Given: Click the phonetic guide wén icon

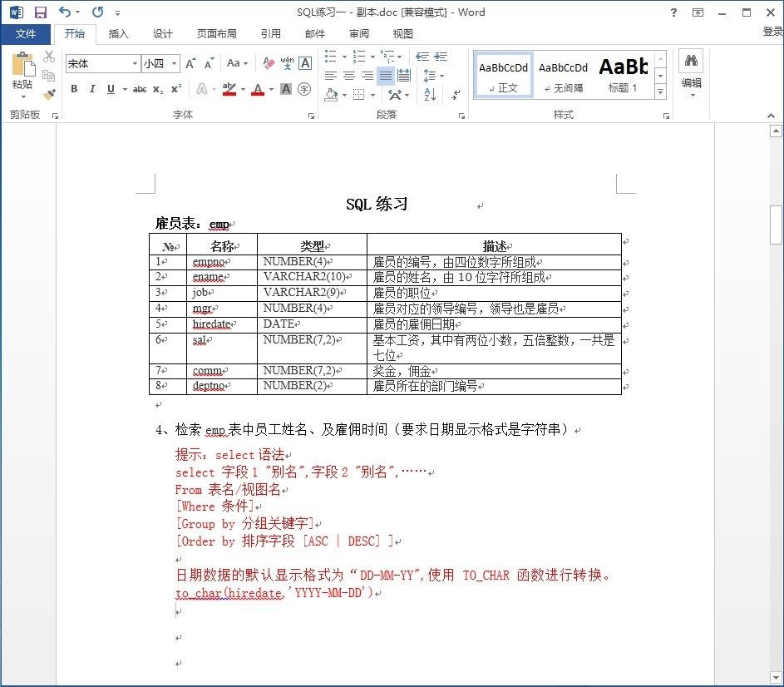Looking at the screenshot, I should point(287,63).
